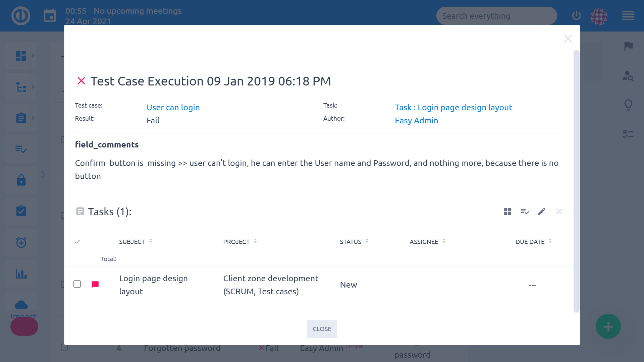The image size is (644, 362).
Task: Select the header checkbox above the task list
Action: pos(77,241)
